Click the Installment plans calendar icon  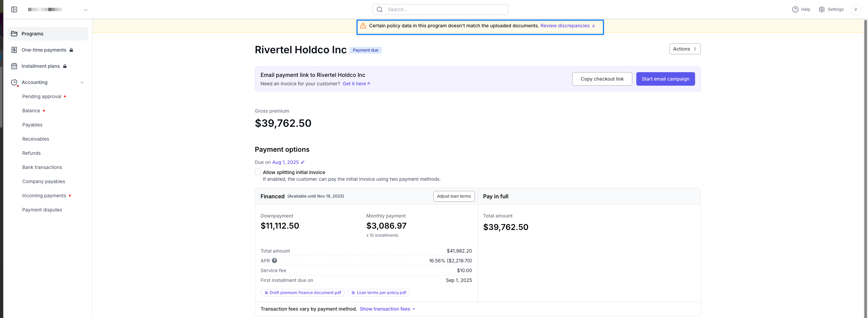click(x=14, y=66)
